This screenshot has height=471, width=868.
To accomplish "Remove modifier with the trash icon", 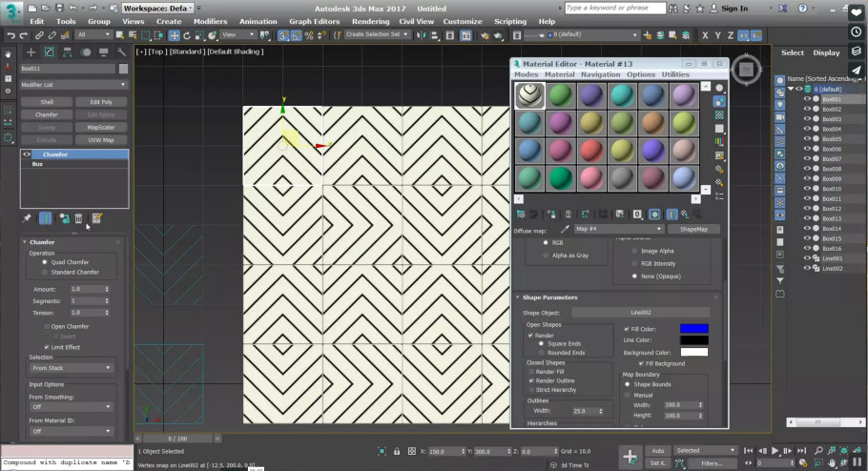I will (78, 218).
